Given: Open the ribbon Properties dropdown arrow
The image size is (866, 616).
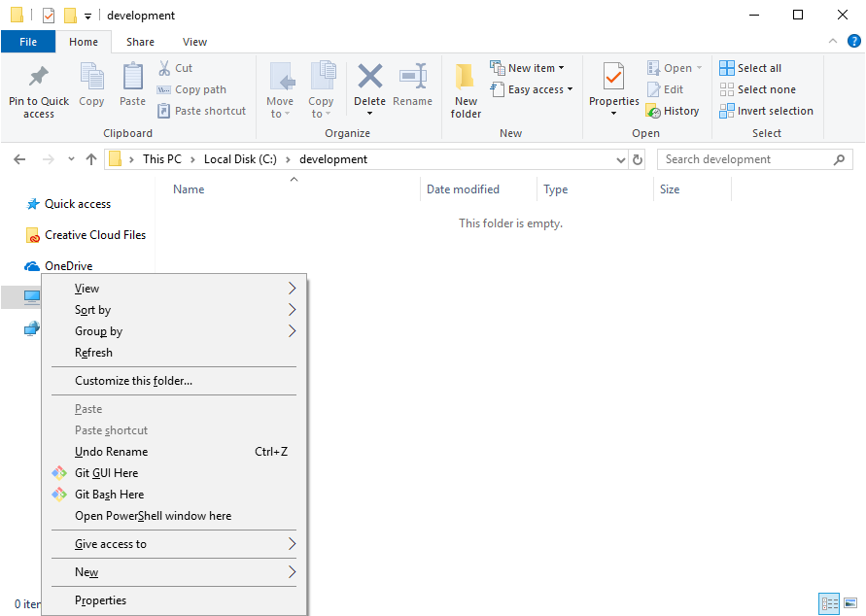Looking at the screenshot, I should 613,114.
